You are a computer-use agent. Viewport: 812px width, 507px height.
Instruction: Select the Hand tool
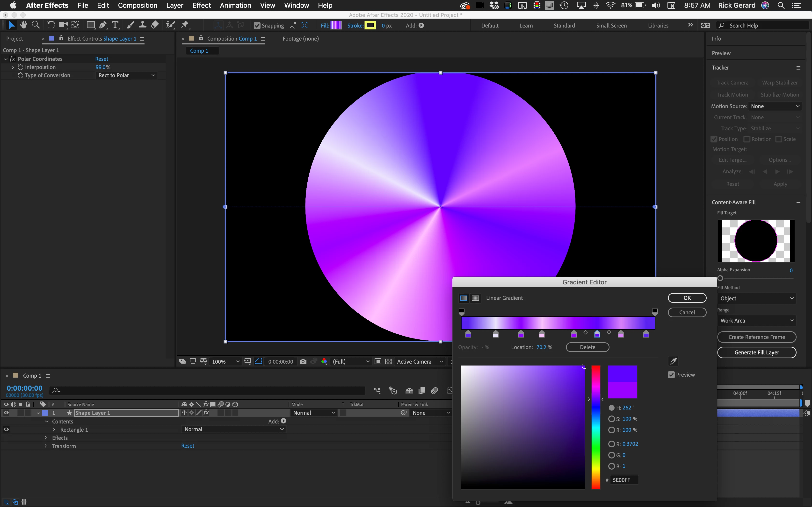(23, 25)
